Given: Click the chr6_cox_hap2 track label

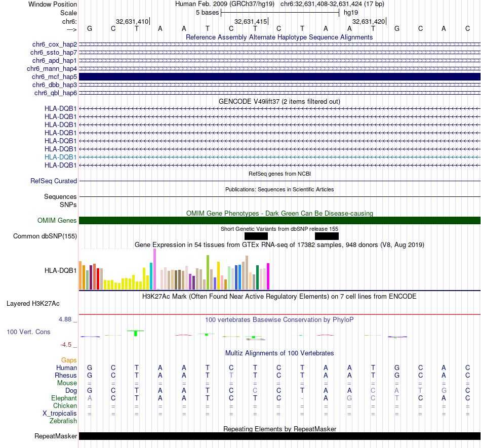Looking at the screenshot, I should click(x=54, y=45).
